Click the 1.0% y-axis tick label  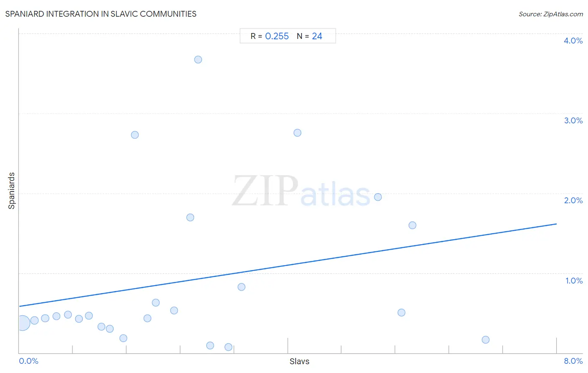574,281
